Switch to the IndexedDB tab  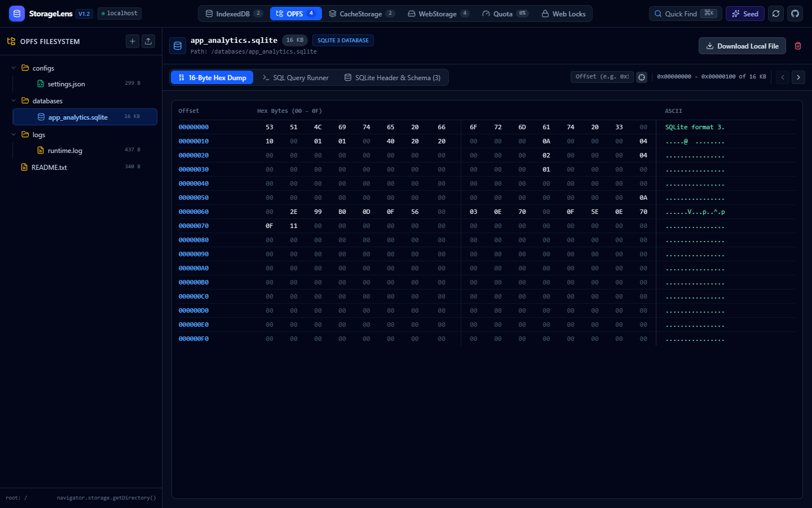(x=234, y=14)
